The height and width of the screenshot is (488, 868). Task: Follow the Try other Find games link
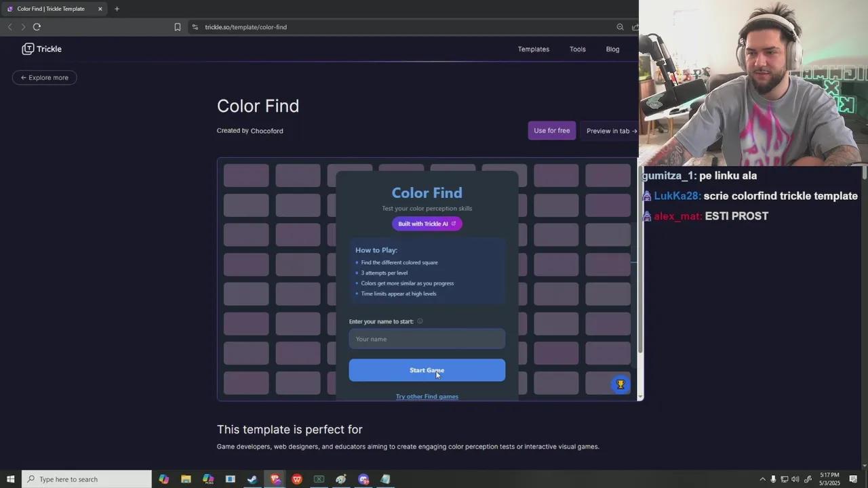click(x=427, y=396)
